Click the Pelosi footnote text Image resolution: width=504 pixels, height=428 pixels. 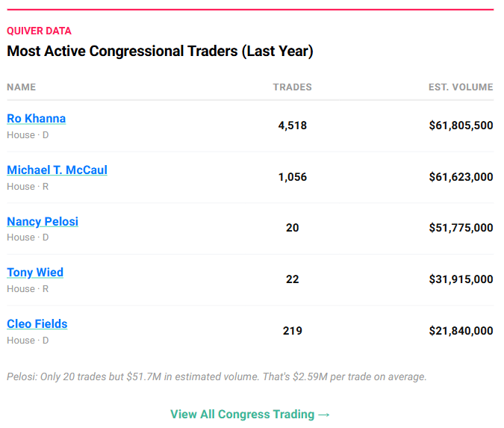pos(217,377)
